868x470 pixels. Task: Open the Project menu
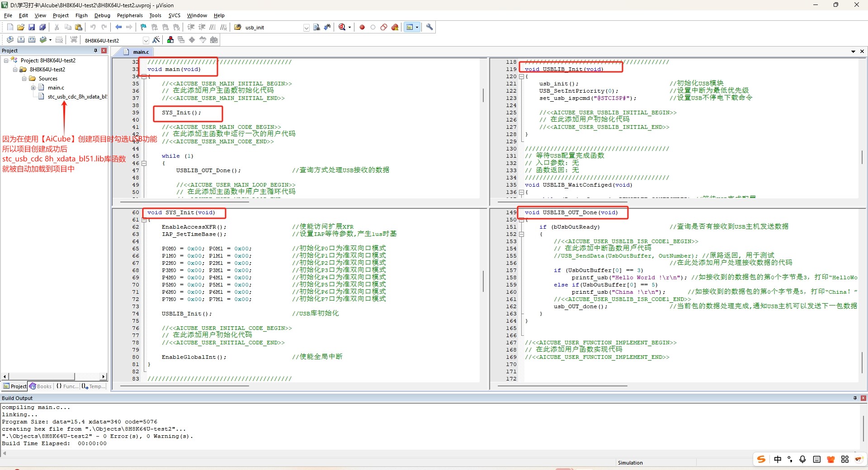pyautogui.click(x=61, y=15)
